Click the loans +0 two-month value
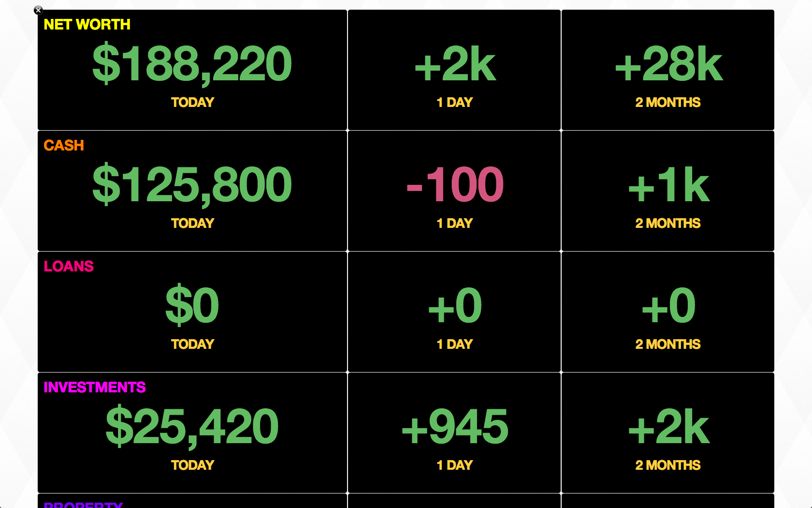 (x=668, y=306)
